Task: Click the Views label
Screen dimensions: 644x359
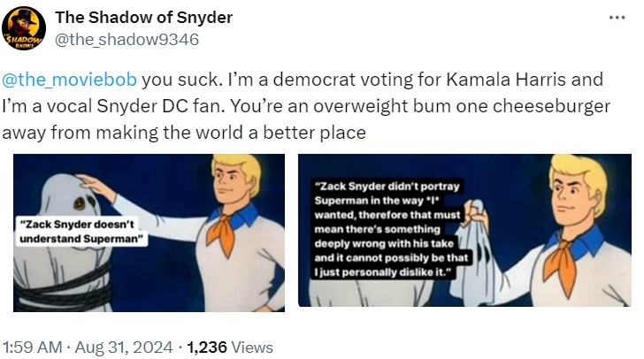Action: [252, 348]
